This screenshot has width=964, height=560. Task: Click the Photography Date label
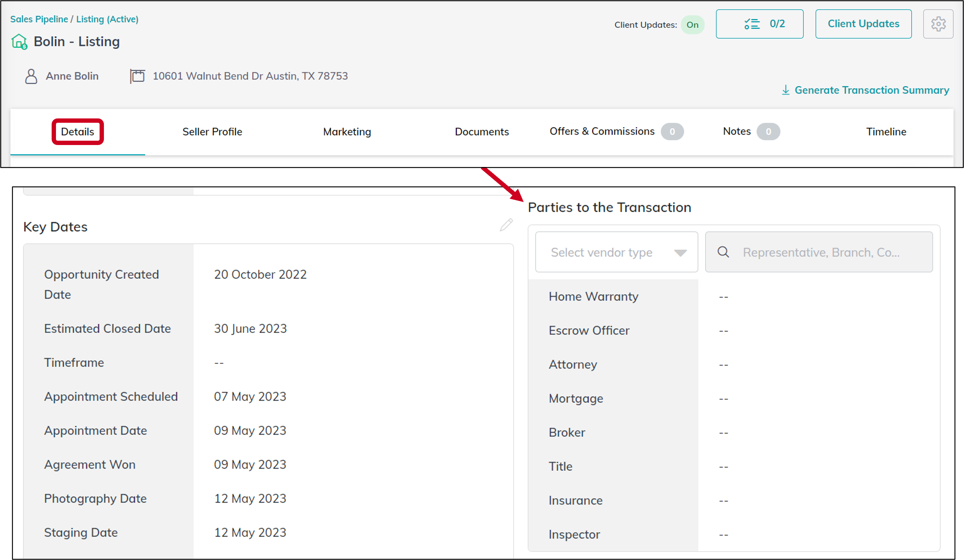click(x=95, y=498)
